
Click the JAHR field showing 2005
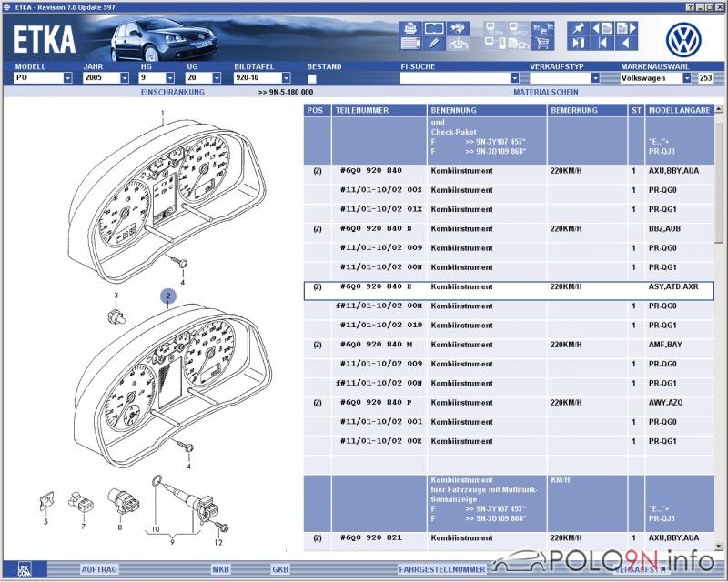(x=102, y=78)
